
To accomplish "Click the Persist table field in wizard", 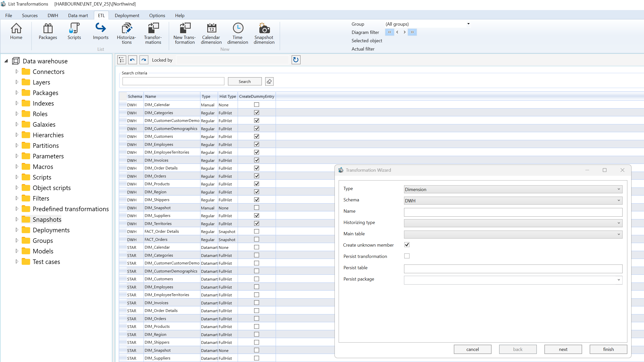I will tap(513, 269).
